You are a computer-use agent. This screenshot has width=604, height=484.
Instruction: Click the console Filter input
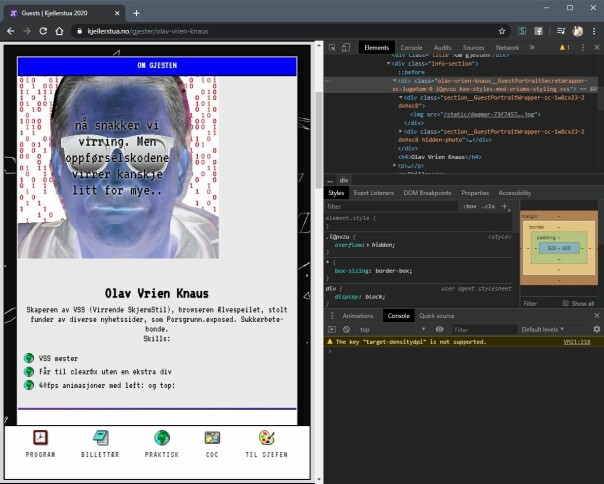[x=484, y=329]
